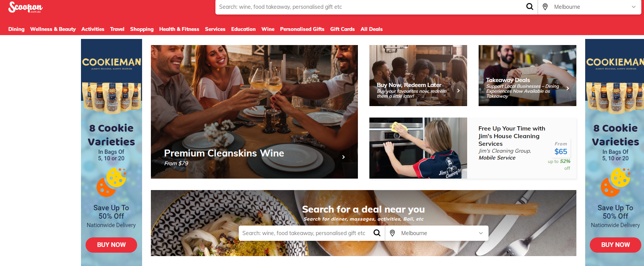Click the magnifier icon in the banner search
Viewport: 644px width, 266px height.
point(377,233)
